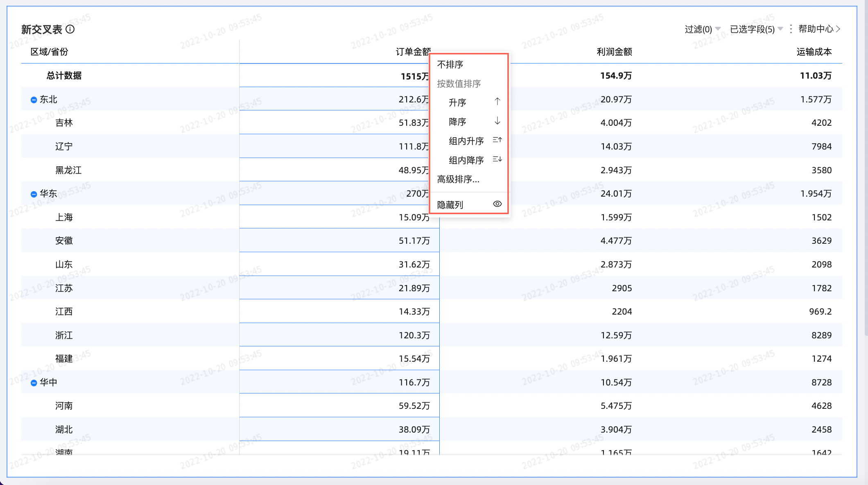Click the group descending icon beside 组内降序

click(497, 159)
